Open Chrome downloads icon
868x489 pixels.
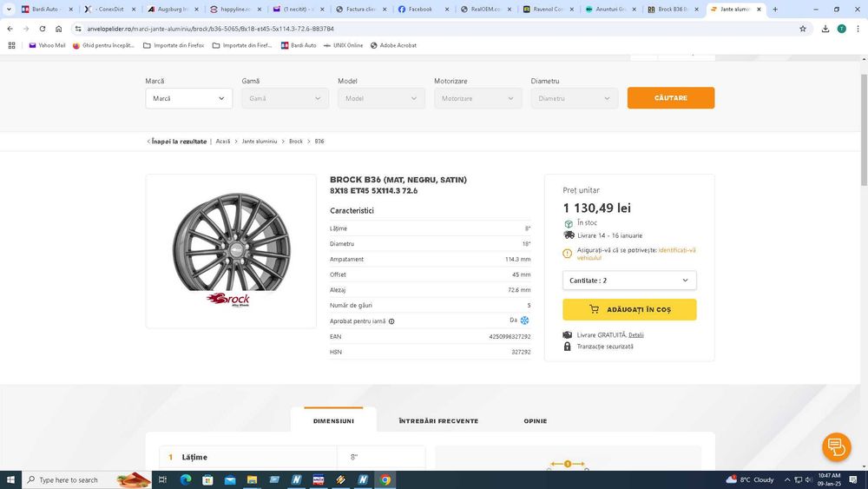tap(825, 29)
